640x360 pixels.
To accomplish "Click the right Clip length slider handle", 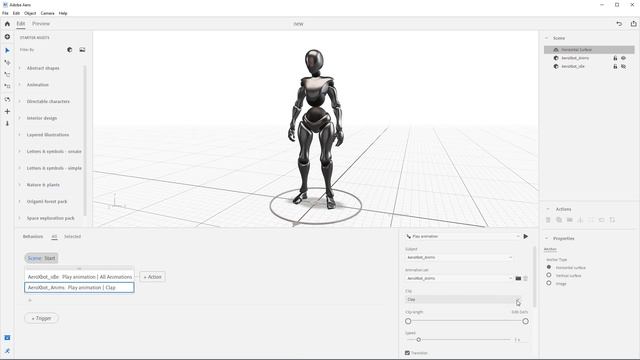I will tap(525, 321).
